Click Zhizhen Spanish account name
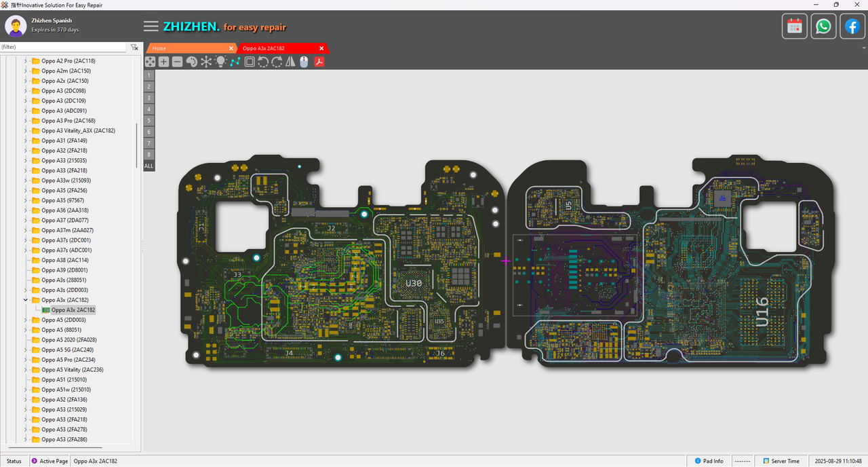The image size is (868, 467). tap(52, 21)
